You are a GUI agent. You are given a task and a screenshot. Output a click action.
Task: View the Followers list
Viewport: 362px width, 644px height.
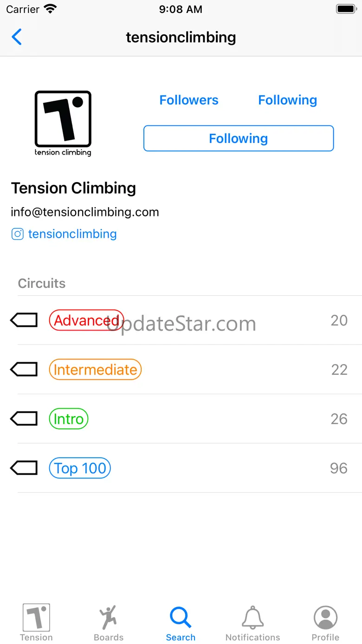pyautogui.click(x=189, y=100)
